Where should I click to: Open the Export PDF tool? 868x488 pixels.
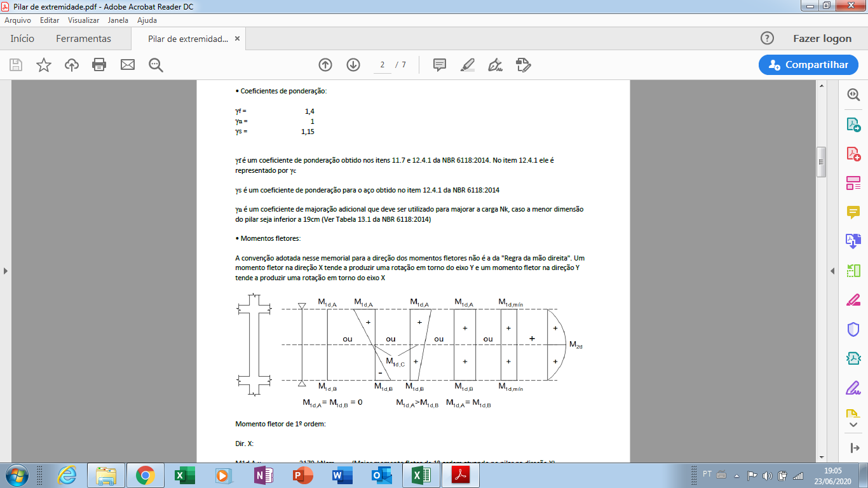(853, 124)
